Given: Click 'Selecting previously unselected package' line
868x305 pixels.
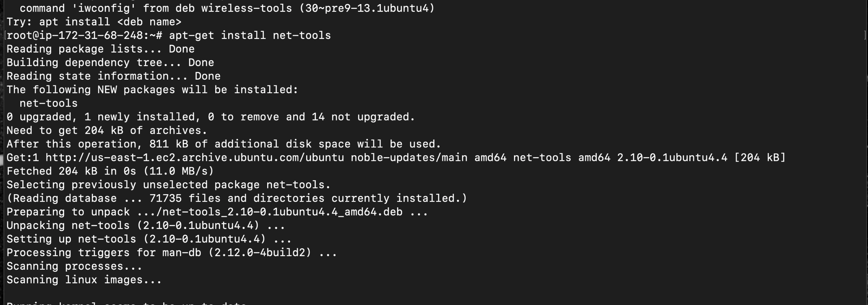Looking at the screenshot, I should coord(169,185).
